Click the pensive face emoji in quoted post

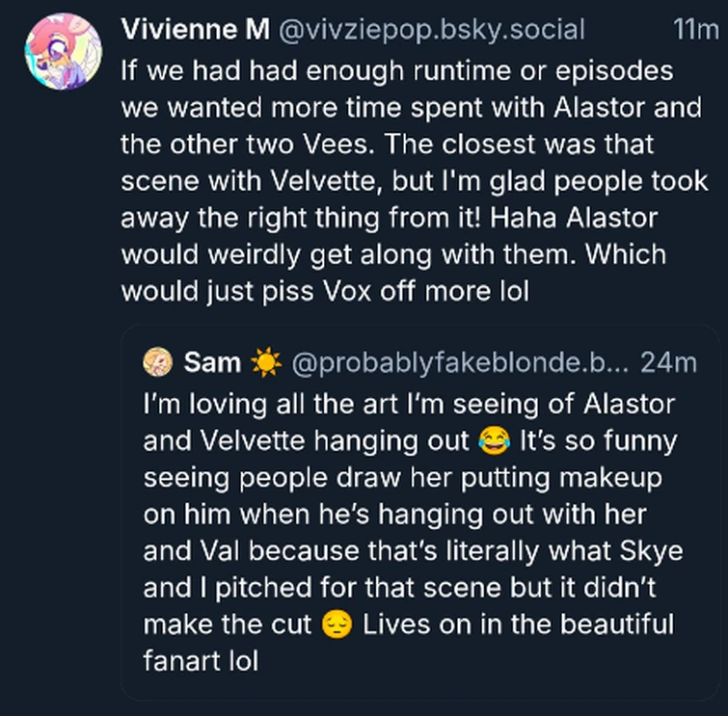[x=334, y=624]
